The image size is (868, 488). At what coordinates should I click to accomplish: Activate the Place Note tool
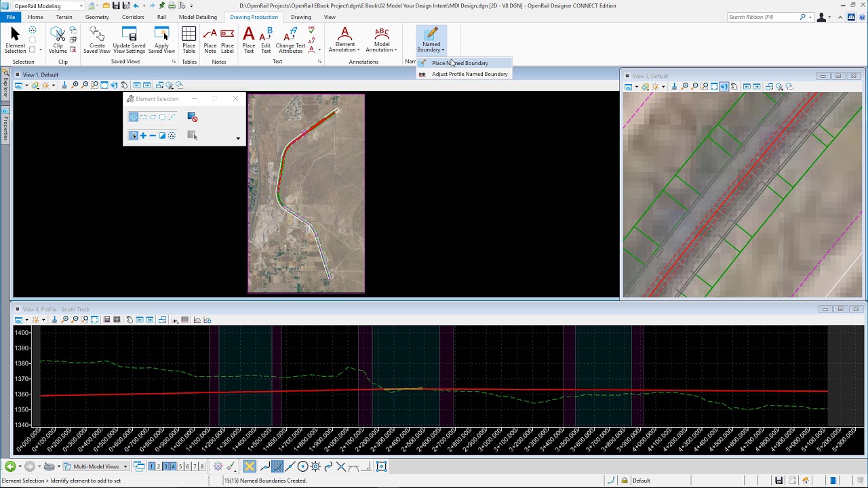[x=210, y=41]
